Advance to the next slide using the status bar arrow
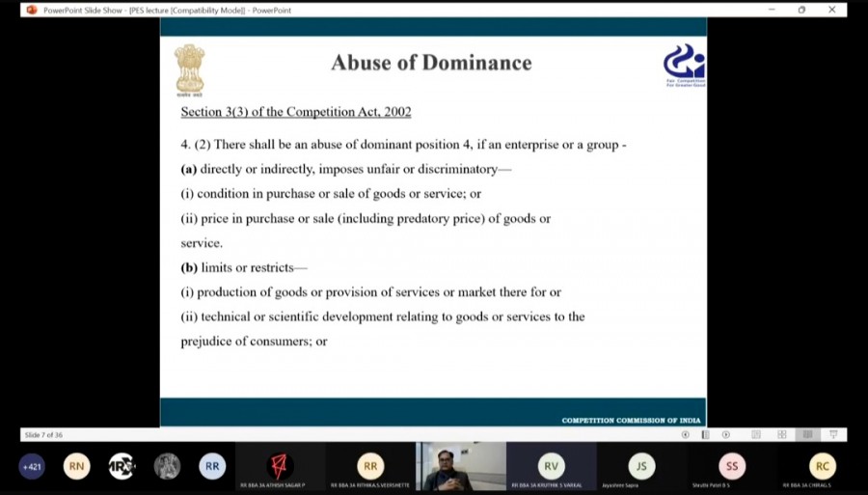Viewport: 868px width, 495px height. pos(726,434)
